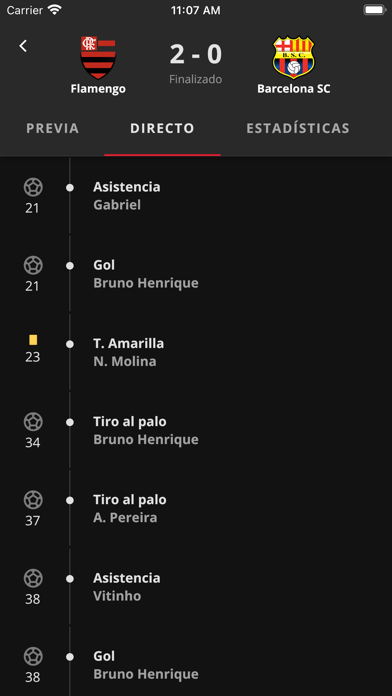This screenshot has width=392, height=696.
Task: Tap the ball icon at minute 34
Action: [33, 422]
